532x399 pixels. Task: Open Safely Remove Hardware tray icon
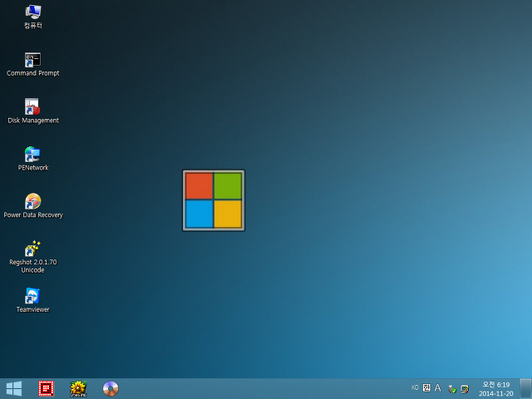(452, 389)
